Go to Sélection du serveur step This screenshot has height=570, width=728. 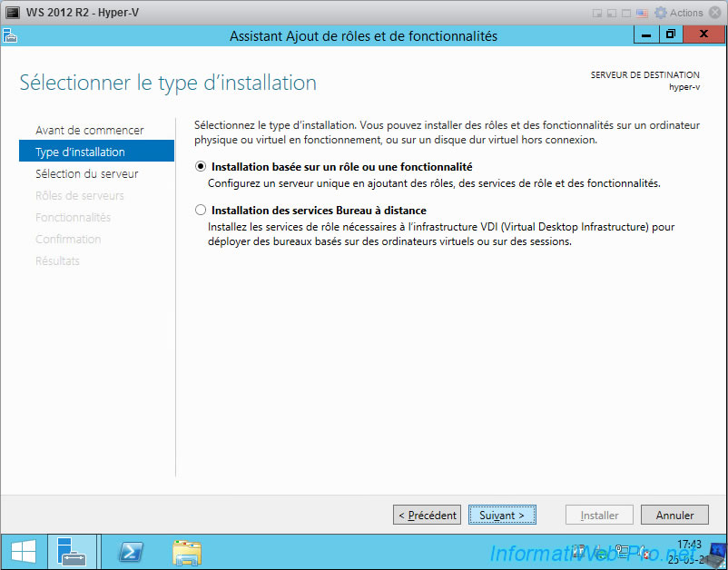point(87,173)
